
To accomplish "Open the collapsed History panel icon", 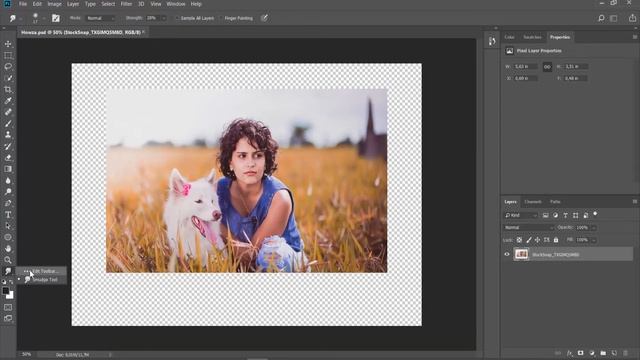I will 492,41.
